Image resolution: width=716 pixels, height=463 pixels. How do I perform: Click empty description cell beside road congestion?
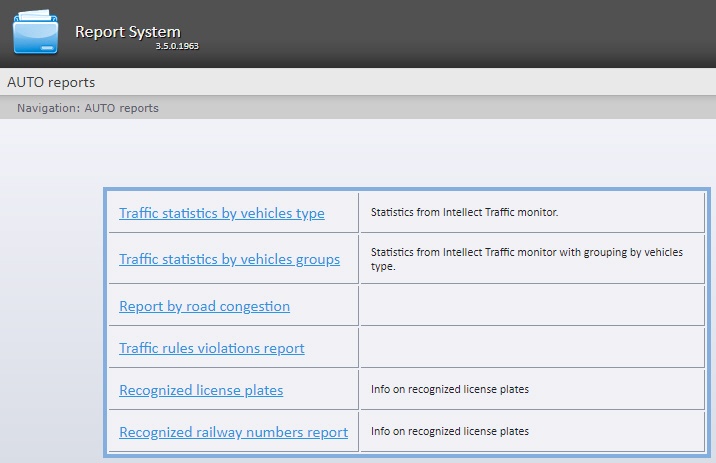click(x=532, y=306)
